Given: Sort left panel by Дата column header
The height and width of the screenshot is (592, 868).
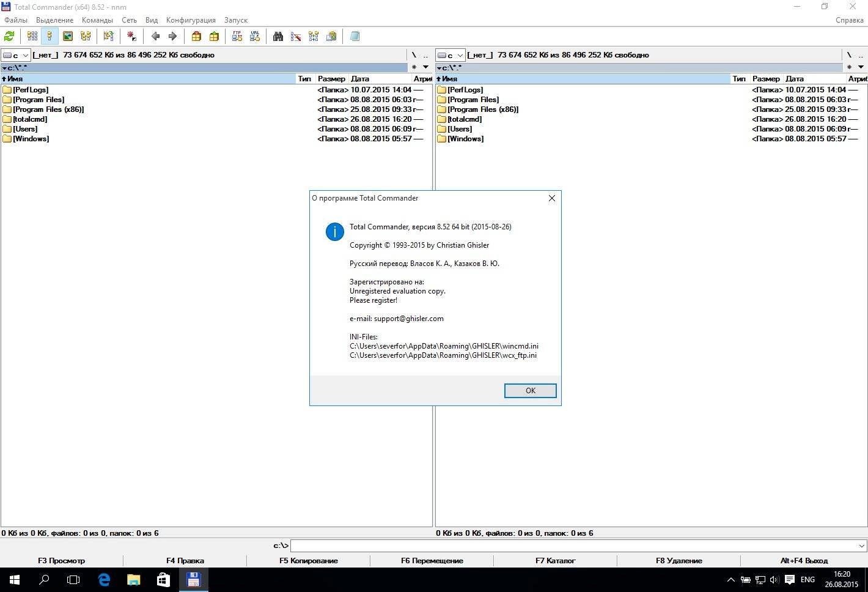Looking at the screenshot, I should coord(380,79).
